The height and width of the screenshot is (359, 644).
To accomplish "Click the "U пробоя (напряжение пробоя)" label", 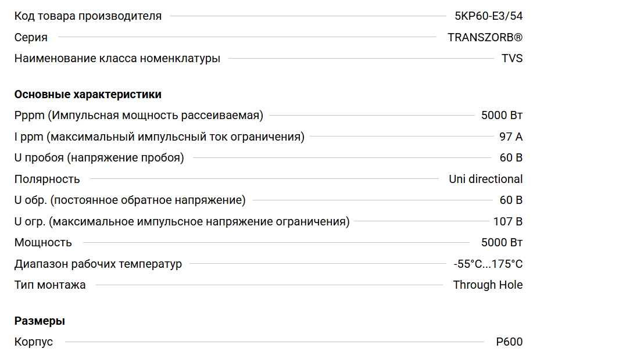I will [x=99, y=157].
